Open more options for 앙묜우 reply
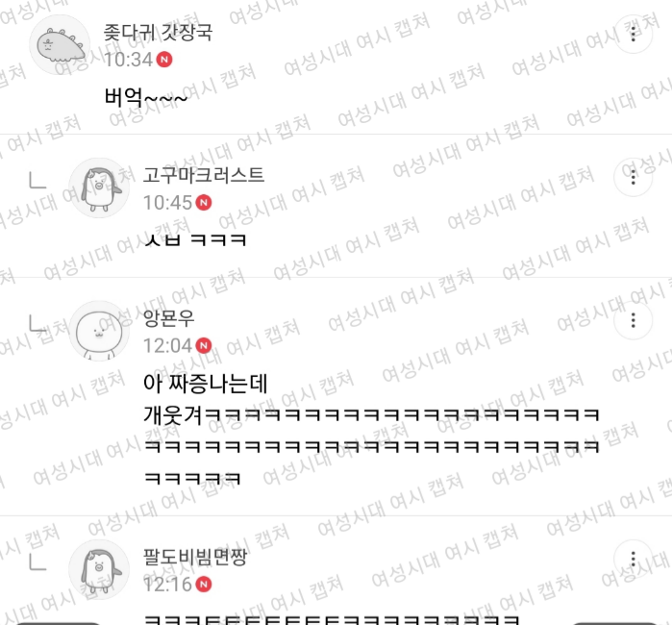 tap(633, 320)
